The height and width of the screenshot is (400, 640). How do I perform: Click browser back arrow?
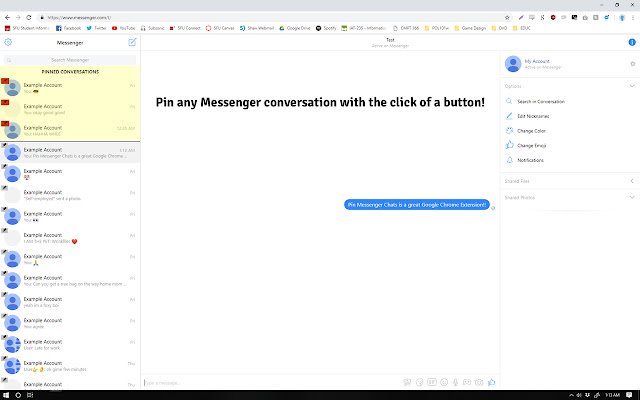[x=7, y=18]
